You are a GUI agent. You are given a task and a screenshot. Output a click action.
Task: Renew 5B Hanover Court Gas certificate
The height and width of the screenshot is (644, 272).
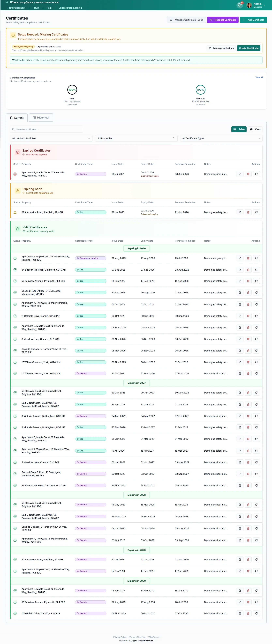[x=256, y=393]
